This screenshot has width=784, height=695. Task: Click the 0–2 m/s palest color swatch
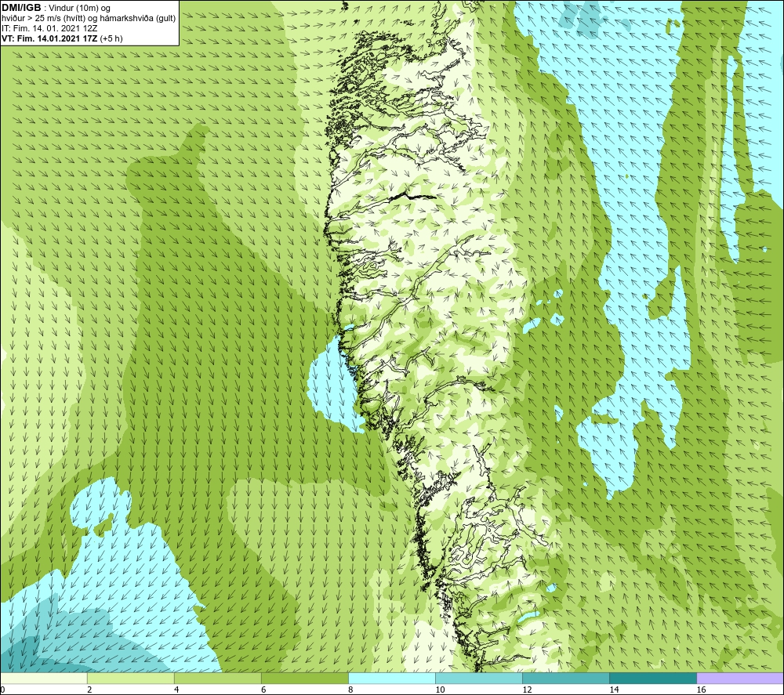click(43, 678)
